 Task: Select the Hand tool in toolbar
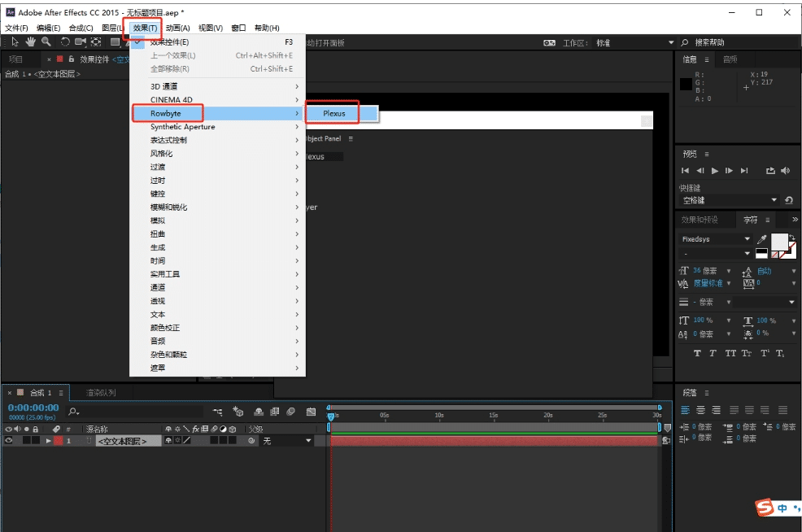31,42
